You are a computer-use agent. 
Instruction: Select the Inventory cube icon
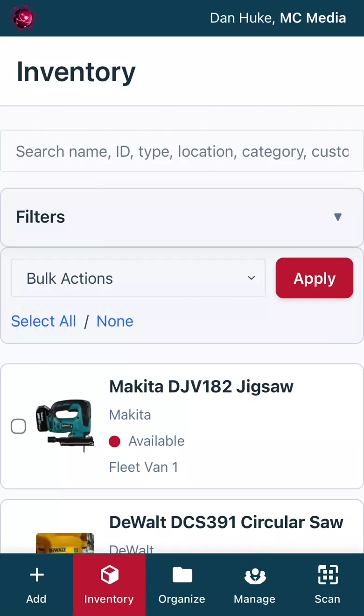click(109, 575)
